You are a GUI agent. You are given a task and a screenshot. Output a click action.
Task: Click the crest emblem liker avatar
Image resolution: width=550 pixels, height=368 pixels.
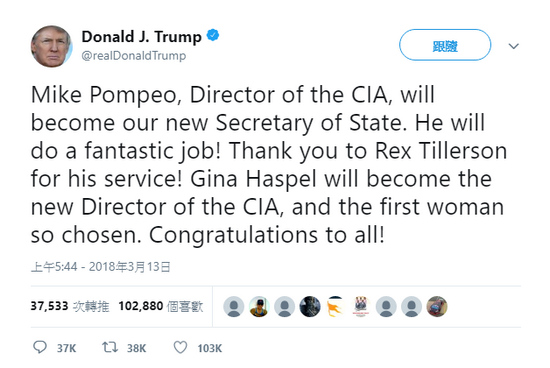[x=361, y=306]
